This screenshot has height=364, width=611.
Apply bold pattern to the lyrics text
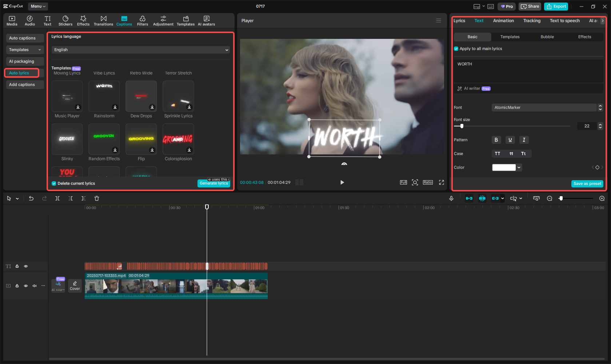(x=496, y=140)
